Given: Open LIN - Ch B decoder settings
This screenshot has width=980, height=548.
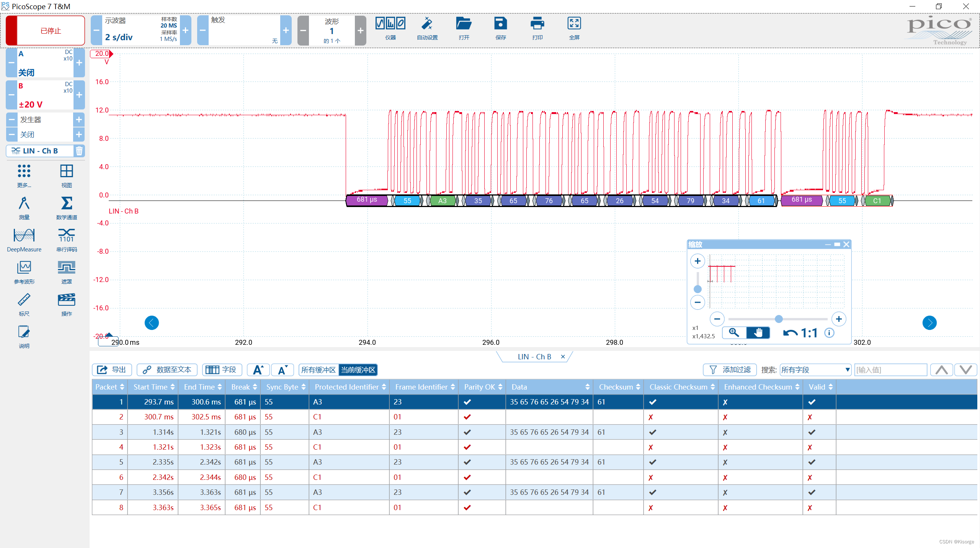Looking at the screenshot, I should [40, 151].
